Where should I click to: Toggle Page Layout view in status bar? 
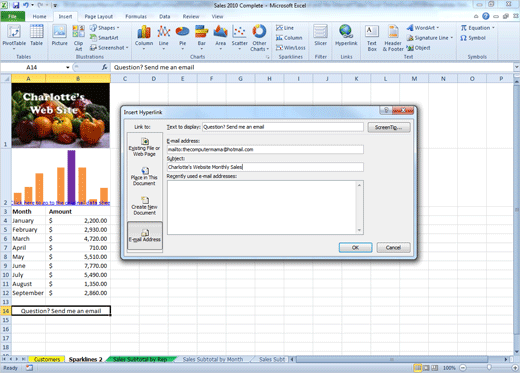(426, 368)
